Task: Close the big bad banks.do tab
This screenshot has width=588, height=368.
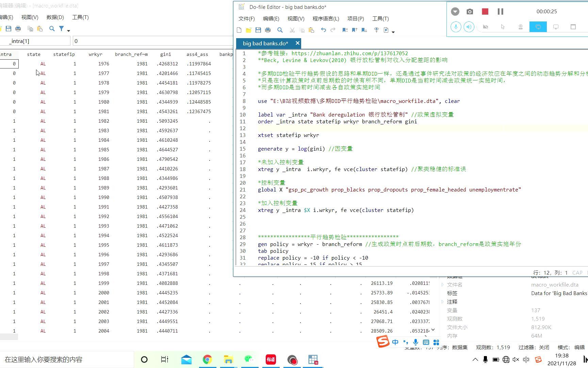Action: [x=297, y=43]
